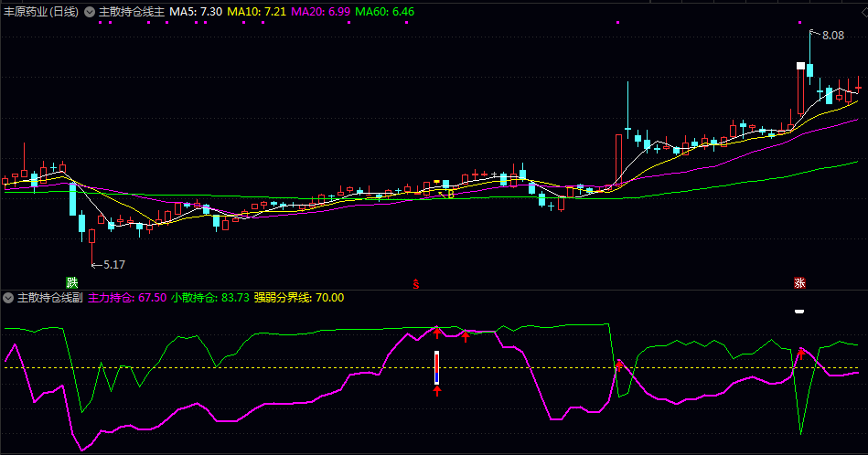Click the red 涨 marker icon
This screenshot has height=455, width=868.
pyautogui.click(x=799, y=283)
